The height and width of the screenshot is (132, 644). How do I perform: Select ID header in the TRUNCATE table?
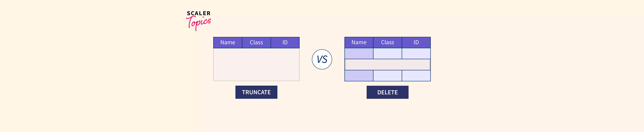click(285, 43)
